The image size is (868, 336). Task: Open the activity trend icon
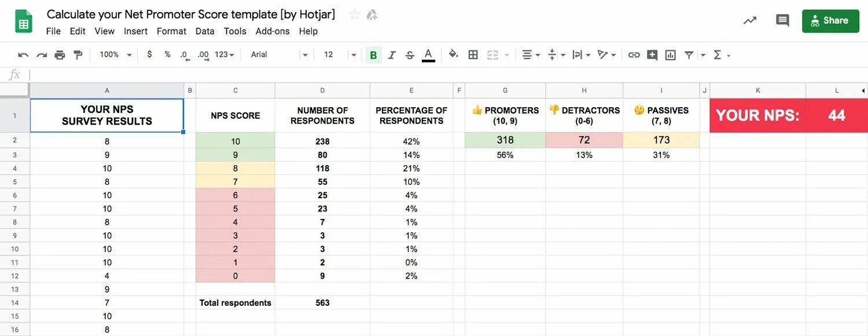[750, 21]
